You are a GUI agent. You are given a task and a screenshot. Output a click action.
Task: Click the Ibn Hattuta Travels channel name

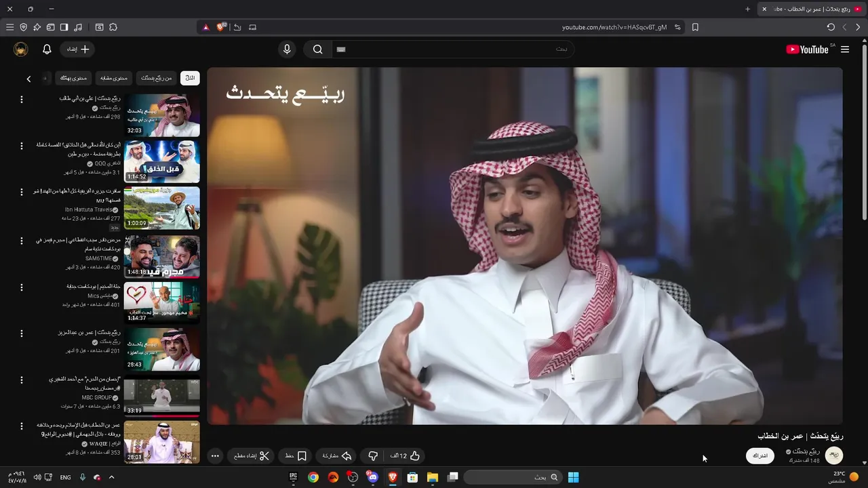tap(89, 209)
